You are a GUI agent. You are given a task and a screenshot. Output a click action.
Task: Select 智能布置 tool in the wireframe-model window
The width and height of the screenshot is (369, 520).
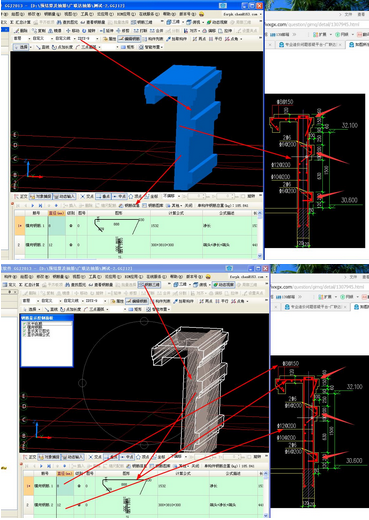[159, 309]
